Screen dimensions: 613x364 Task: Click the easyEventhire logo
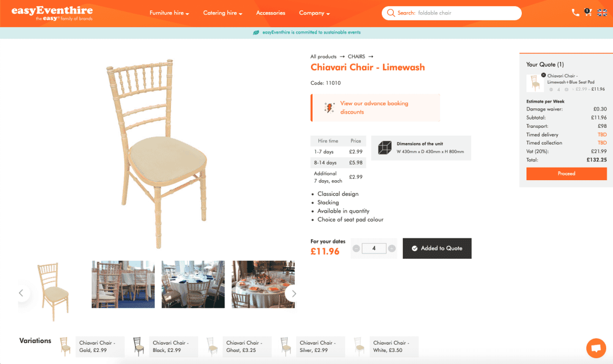(x=52, y=13)
